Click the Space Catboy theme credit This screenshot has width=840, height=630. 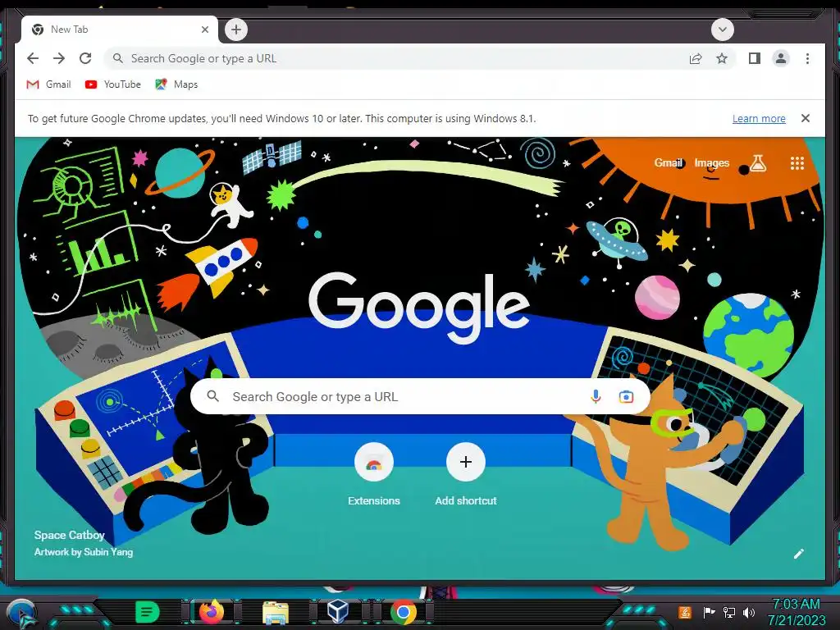69,535
